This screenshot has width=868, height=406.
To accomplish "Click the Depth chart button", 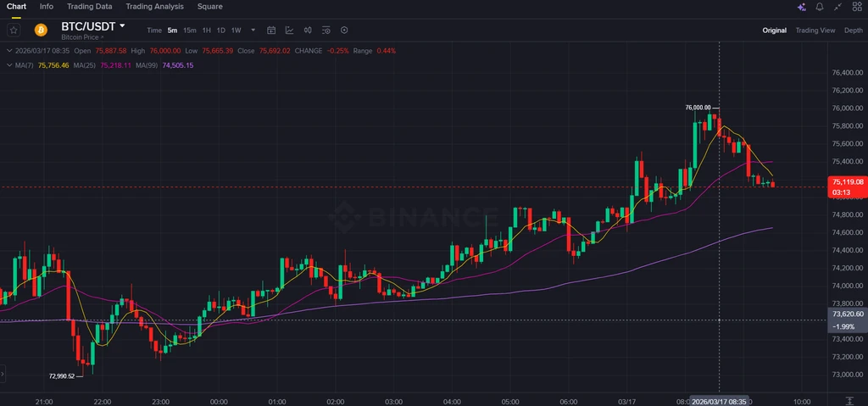I will [853, 31].
